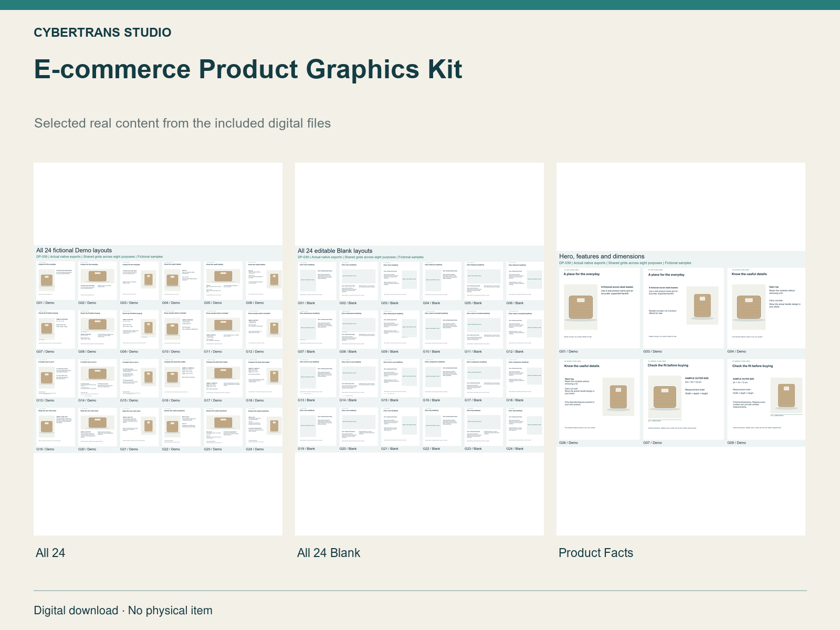Screen dimensions: 840x630
Task: Open G01 / Demo slide in Product Facts sheet
Action: pos(600,308)
